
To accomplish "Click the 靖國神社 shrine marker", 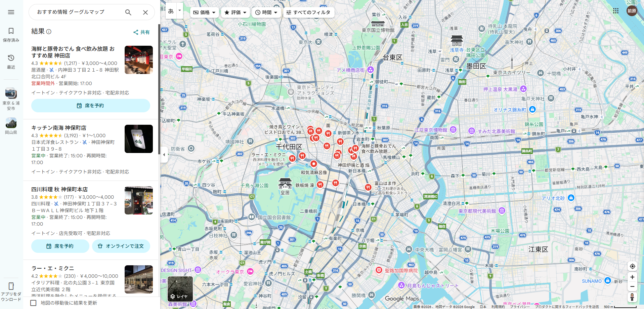I will point(250,142).
